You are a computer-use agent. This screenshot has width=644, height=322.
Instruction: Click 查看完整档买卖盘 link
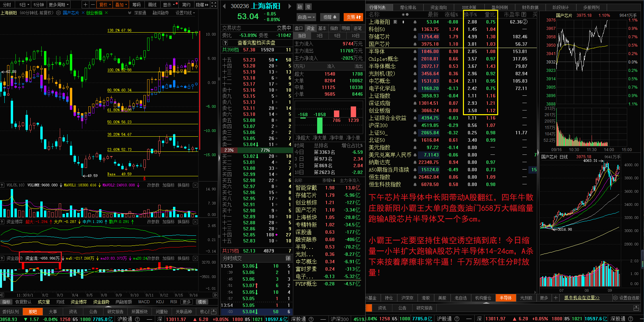(x=256, y=43)
